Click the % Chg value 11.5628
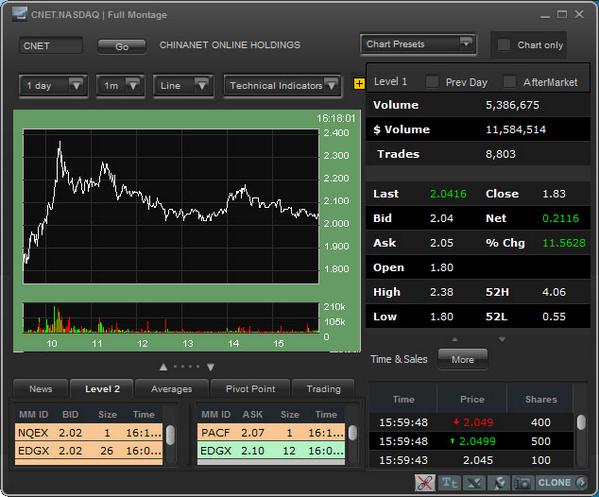The height and width of the screenshot is (497, 599). coord(564,243)
